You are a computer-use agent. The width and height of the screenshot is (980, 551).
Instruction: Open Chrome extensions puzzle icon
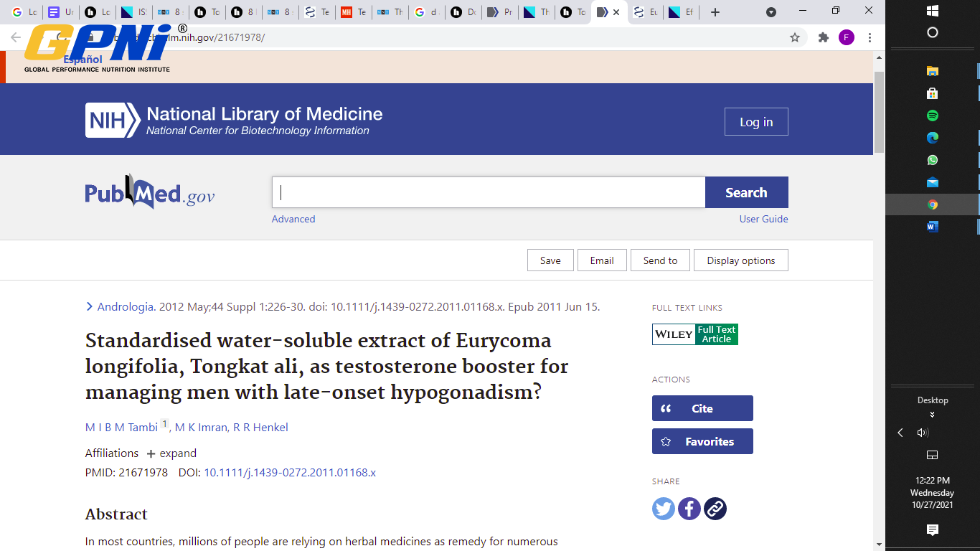(824, 37)
